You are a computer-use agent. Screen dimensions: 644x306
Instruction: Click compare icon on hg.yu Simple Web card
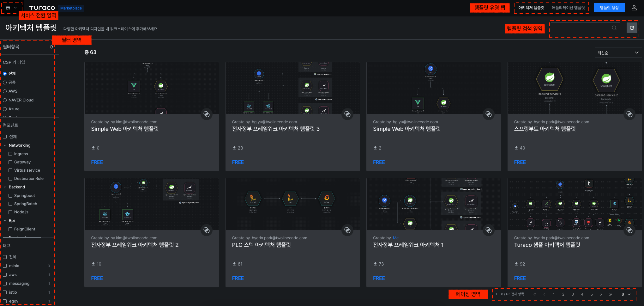point(489,114)
